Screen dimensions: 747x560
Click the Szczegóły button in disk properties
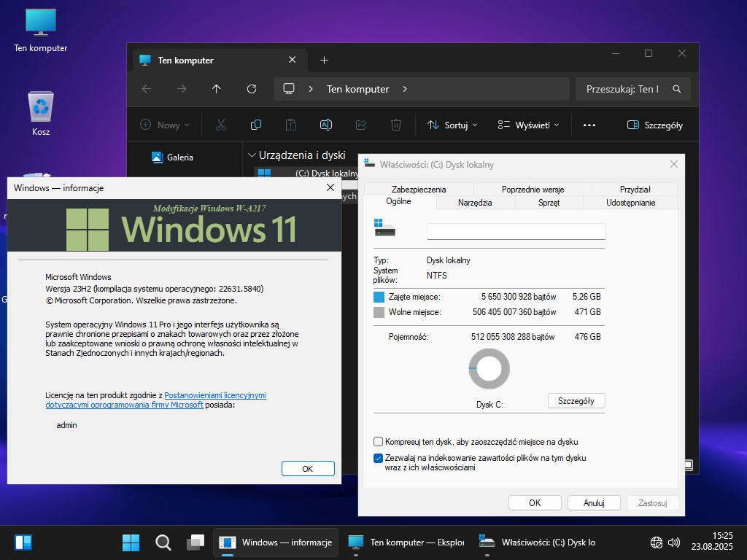click(x=576, y=401)
